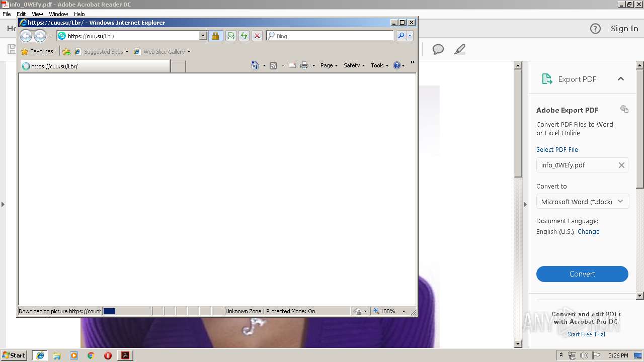The height and width of the screenshot is (362, 644).
Task: Open Internet Explorer from the taskbar
Action: (40, 355)
